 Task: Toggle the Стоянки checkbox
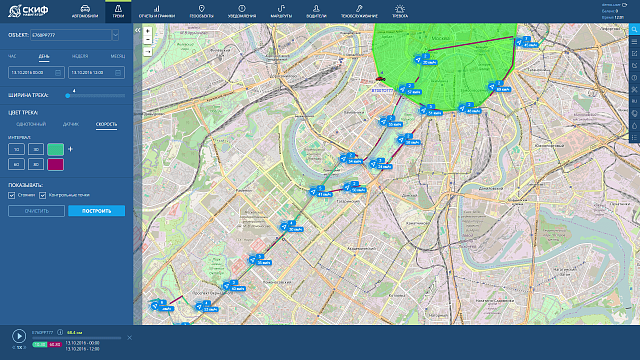tap(11, 196)
